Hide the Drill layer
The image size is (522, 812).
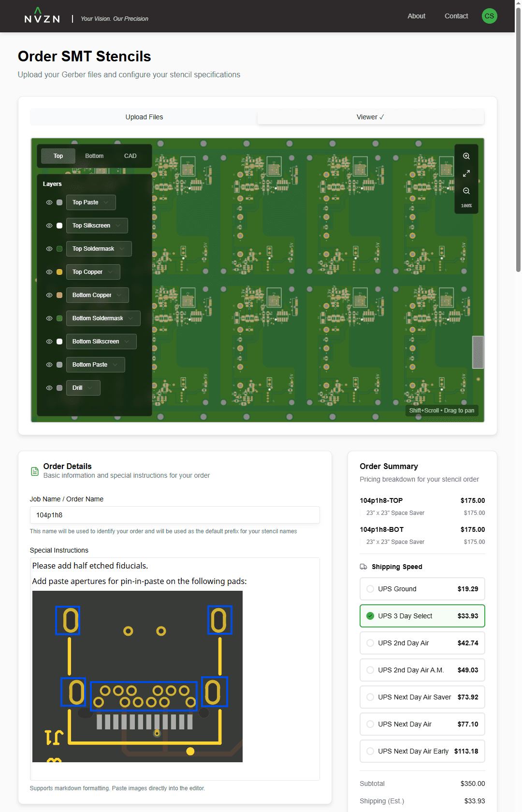coord(49,388)
